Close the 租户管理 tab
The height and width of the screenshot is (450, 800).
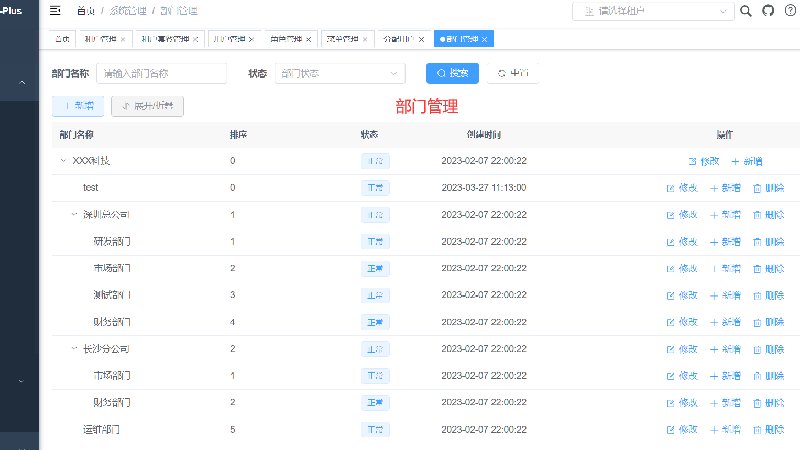pos(123,39)
